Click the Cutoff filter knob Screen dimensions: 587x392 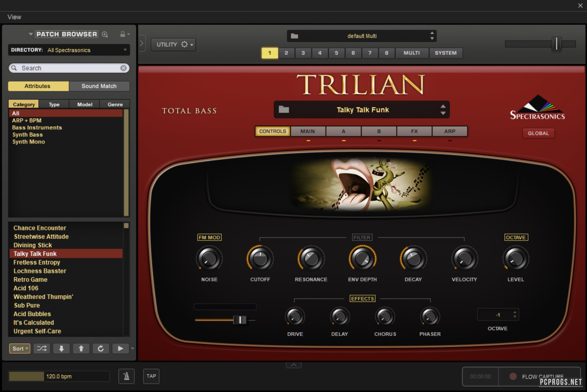[x=260, y=258]
